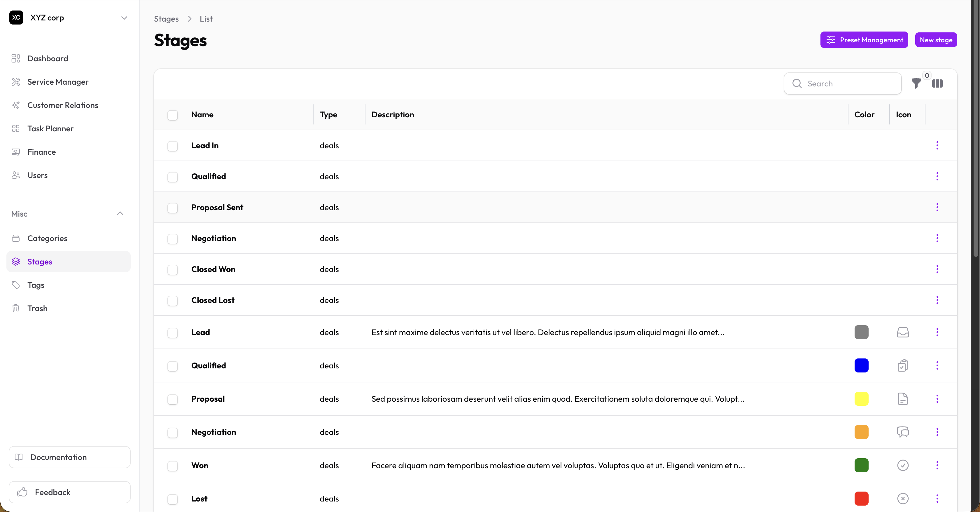Collapse the Misc section chevron
Image resolution: width=980 pixels, height=512 pixels.
pos(120,214)
